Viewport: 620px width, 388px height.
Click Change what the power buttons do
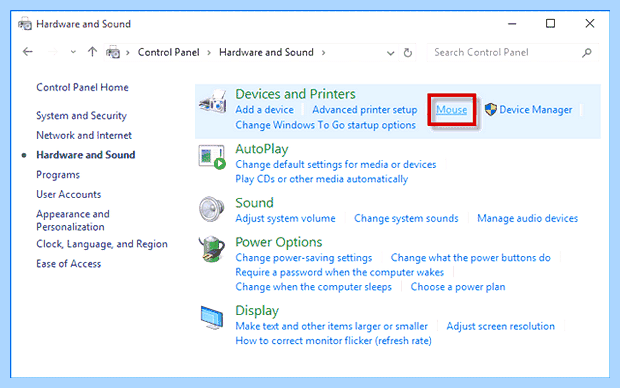pyautogui.click(x=471, y=258)
